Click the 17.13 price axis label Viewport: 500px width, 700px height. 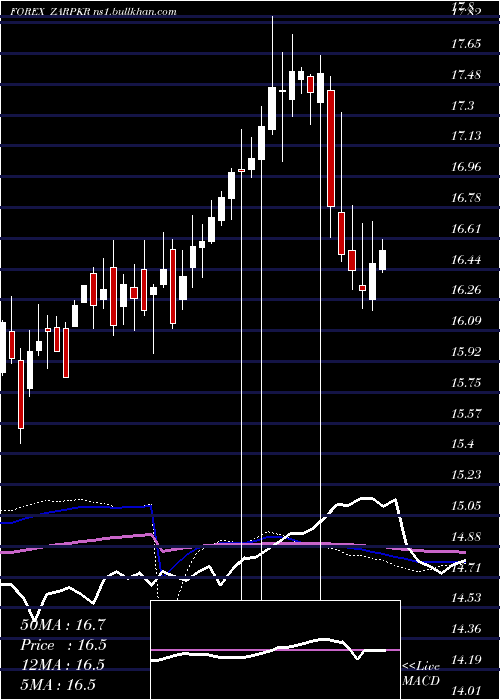[466, 136]
